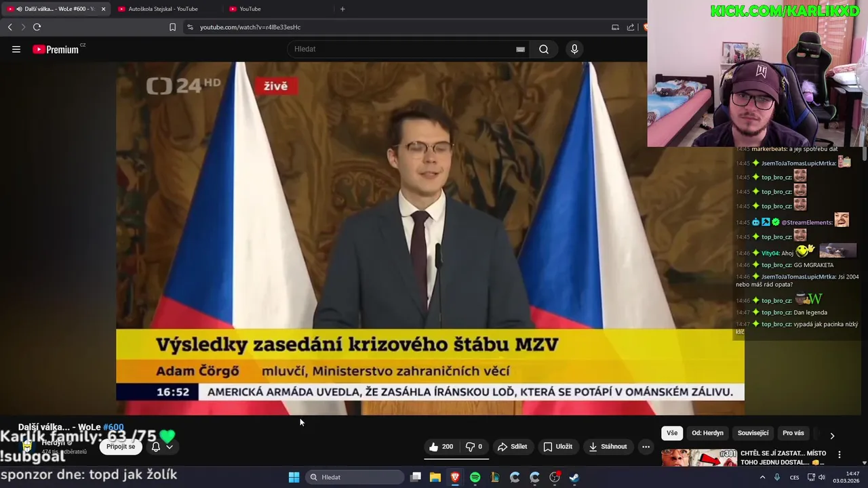Select the Související filter chip
This screenshot has width=868, height=488.
[753, 433]
